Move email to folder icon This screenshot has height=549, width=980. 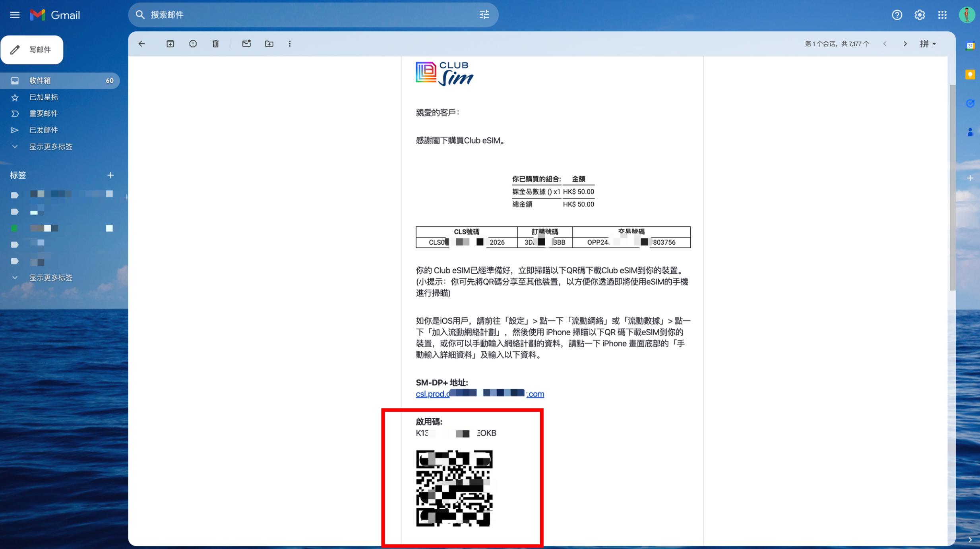(x=269, y=44)
